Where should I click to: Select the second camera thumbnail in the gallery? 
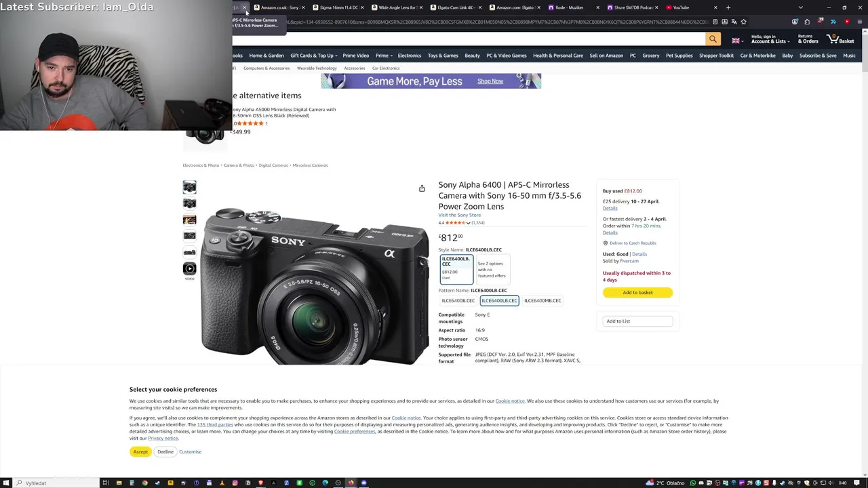[x=189, y=203]
